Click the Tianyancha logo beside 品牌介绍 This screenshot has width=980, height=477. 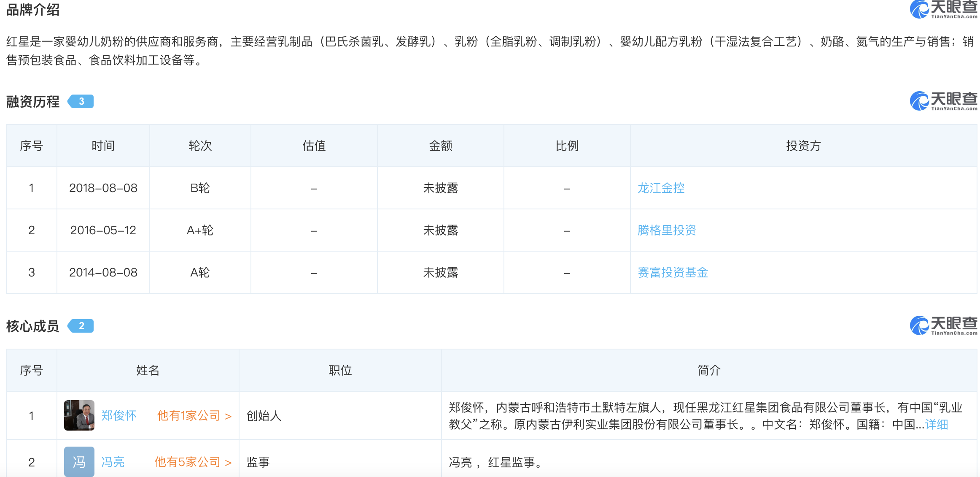943,9
